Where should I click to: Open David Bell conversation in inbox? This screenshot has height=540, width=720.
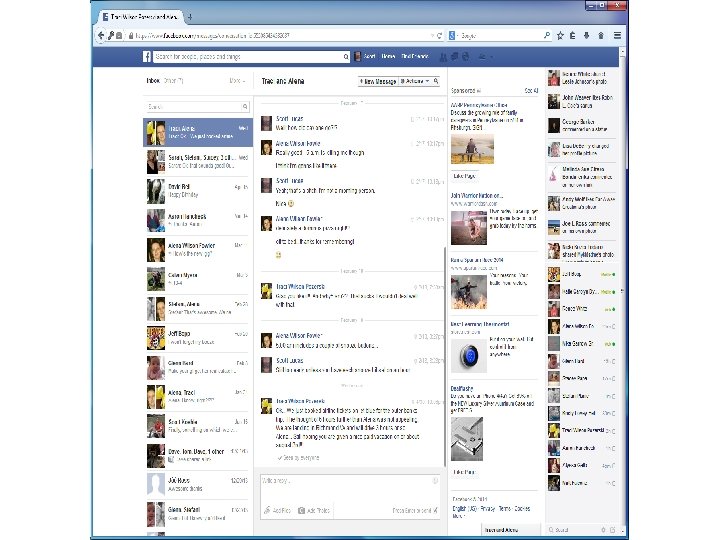click(198, 191)
